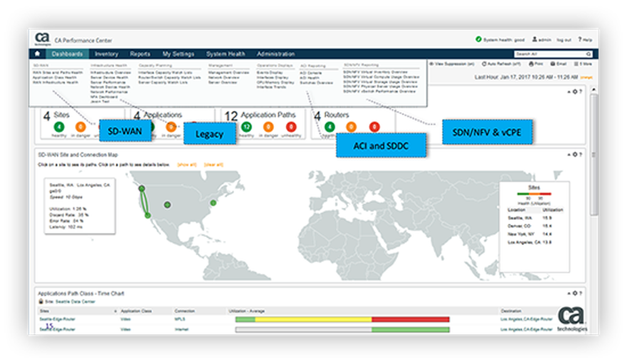Open settings gear of SD-WAN map panel
This screenshot has height=364, width=627.
click(x=575, y=155)
